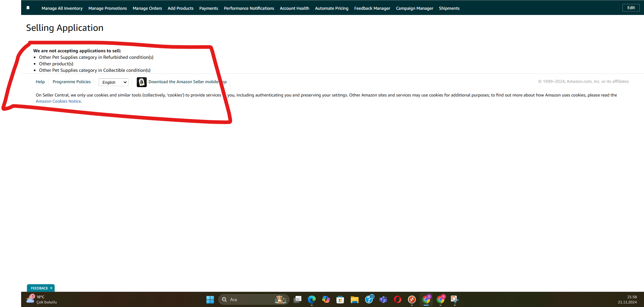Viewport: 644px width, 307px height.
Task: Open Manage Promotions menu item
Action: click(x=108, y=8)
